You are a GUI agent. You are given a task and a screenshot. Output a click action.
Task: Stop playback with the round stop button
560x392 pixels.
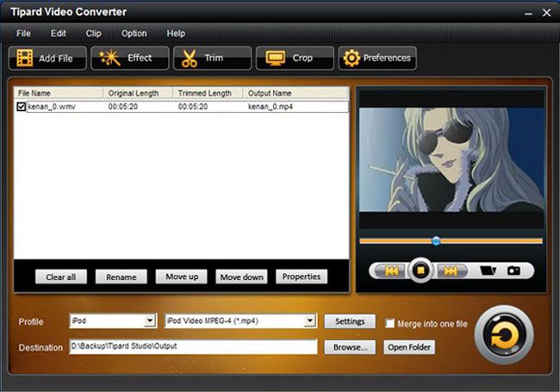pyautogui.click(x=421, y=271)
